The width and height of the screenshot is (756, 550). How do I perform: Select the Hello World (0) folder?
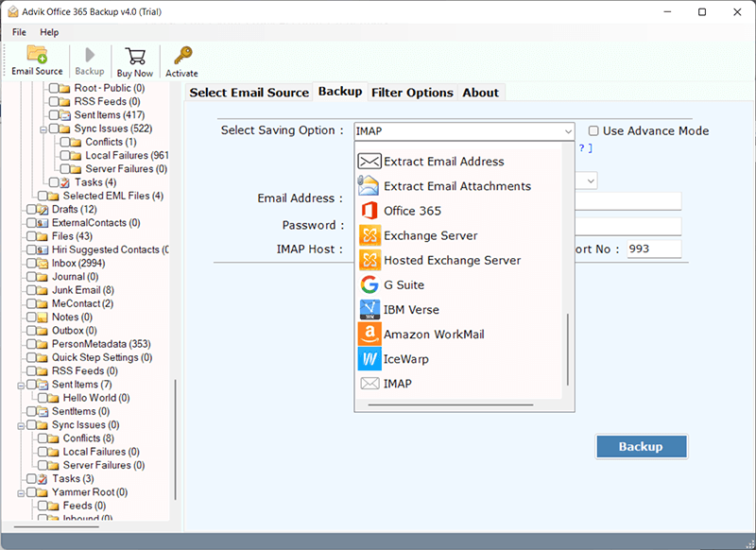click(96, 398)
